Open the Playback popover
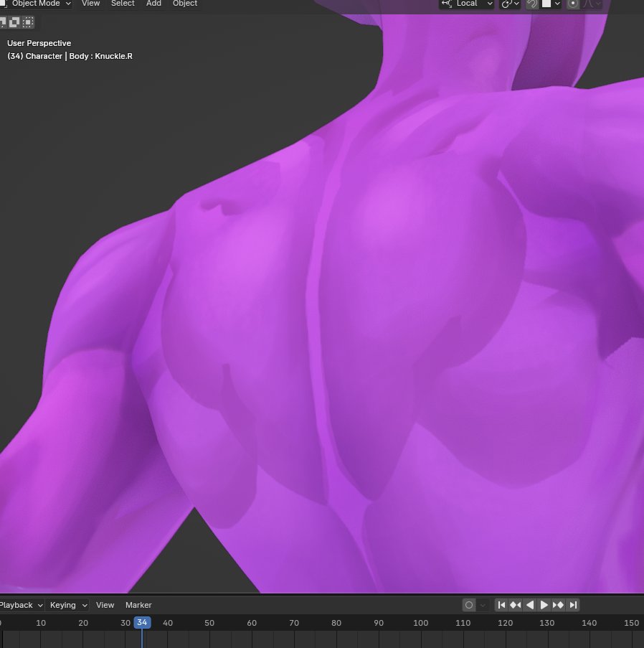Viewport: 644px width, 648px height. point(21,605)
